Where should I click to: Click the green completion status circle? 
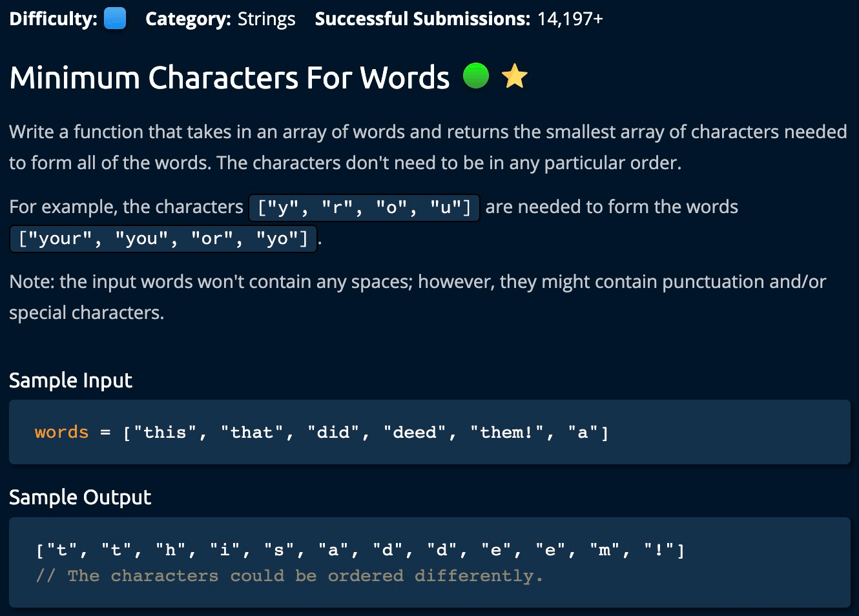tap(476, 76)
